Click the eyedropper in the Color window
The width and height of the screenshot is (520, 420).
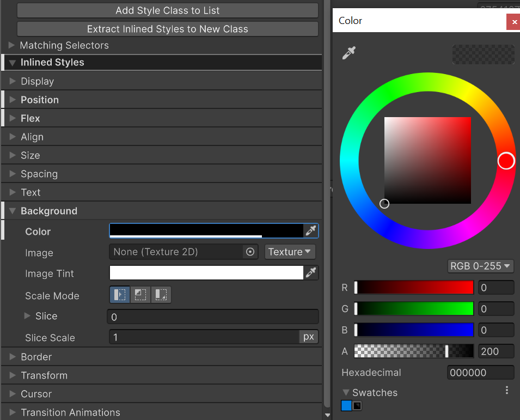click(x=348, y=53)
